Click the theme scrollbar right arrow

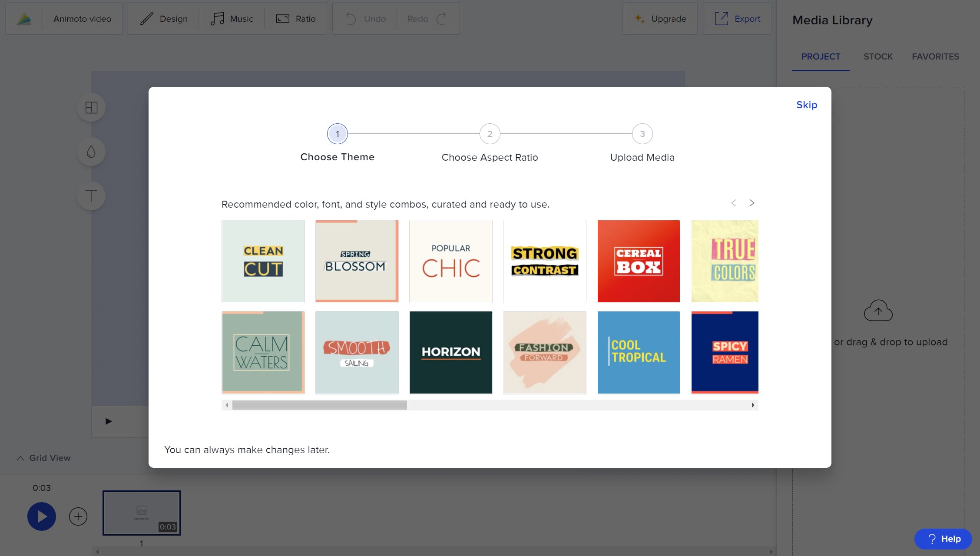753,405
